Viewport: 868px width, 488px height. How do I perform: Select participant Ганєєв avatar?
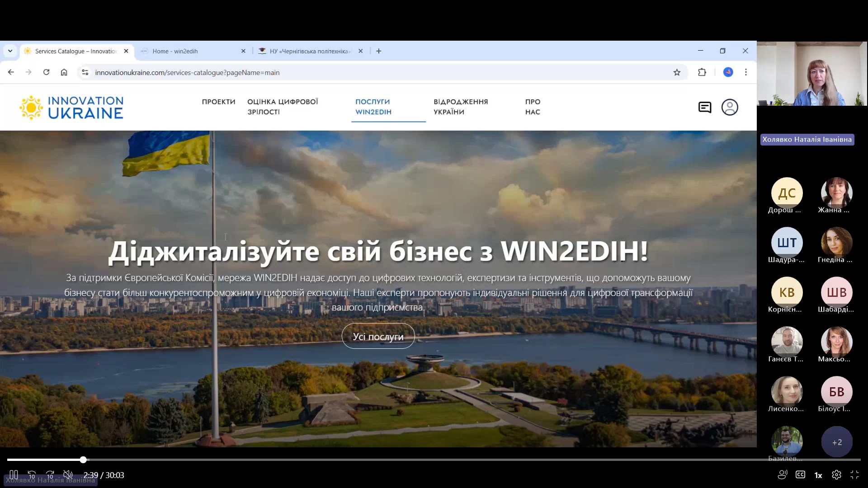coord(787,342)
